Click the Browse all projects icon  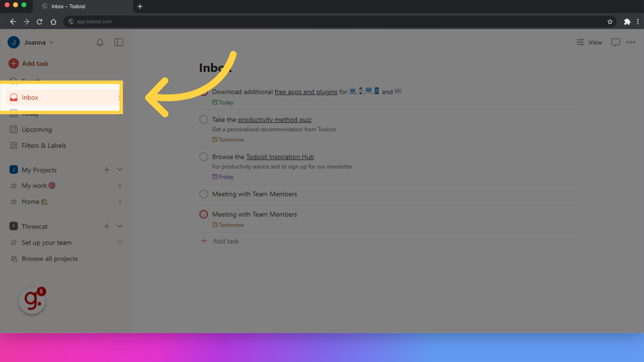point(14,259)
